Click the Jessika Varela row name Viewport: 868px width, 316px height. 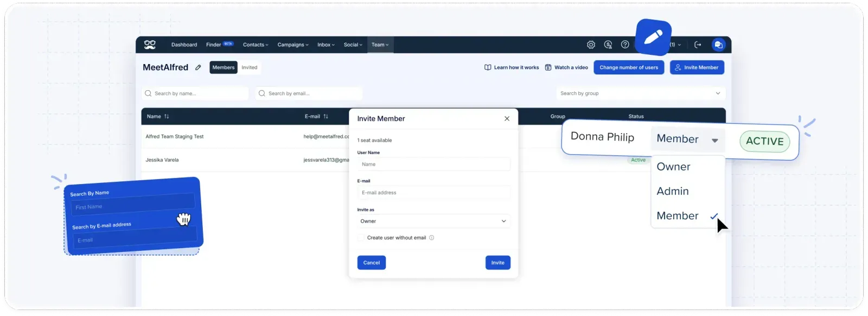pos(162,160)
